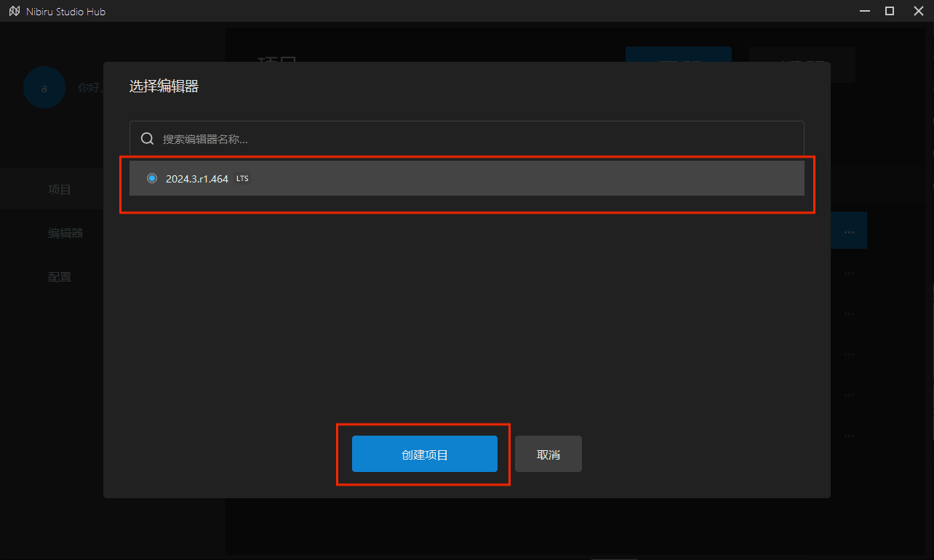Choose the 2024.3.r1.464 version label
Viewport: 934px width, 560px height.
coord(196,179)
